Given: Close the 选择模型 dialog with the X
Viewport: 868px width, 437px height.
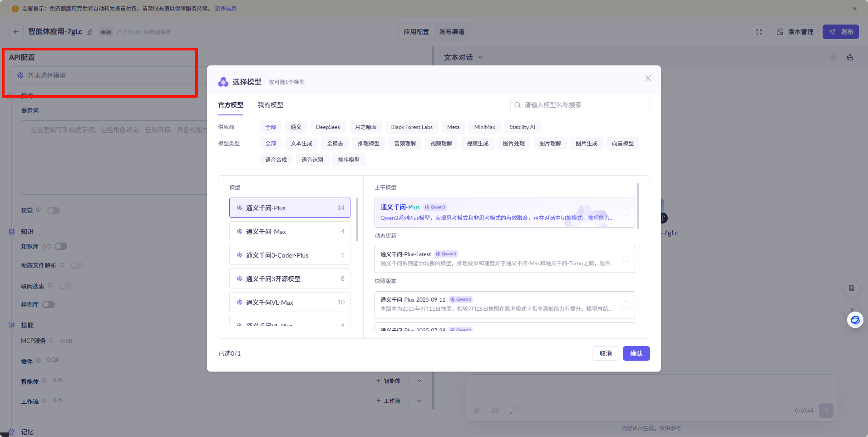Looking at the screenshot, I should [648, 78].
